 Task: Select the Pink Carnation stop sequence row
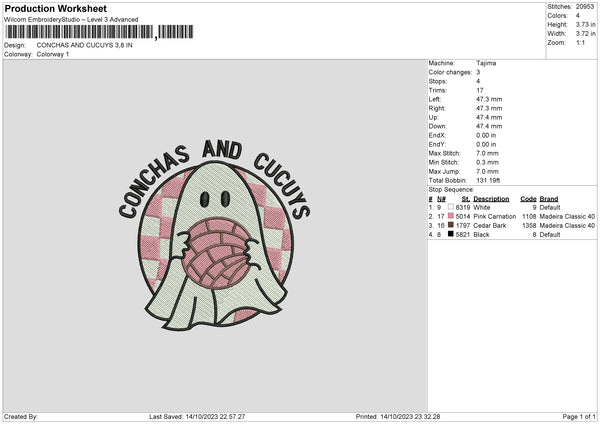512,216
